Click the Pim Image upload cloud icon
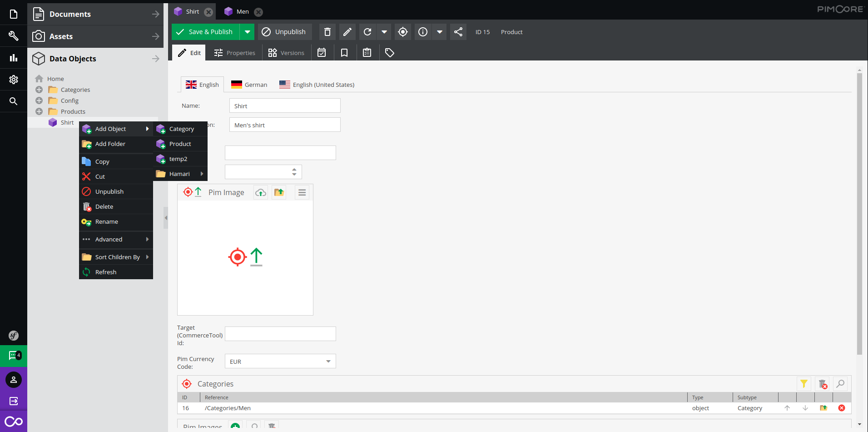The image size is (868, 432). pyautogui.click(x=261, y=192)
